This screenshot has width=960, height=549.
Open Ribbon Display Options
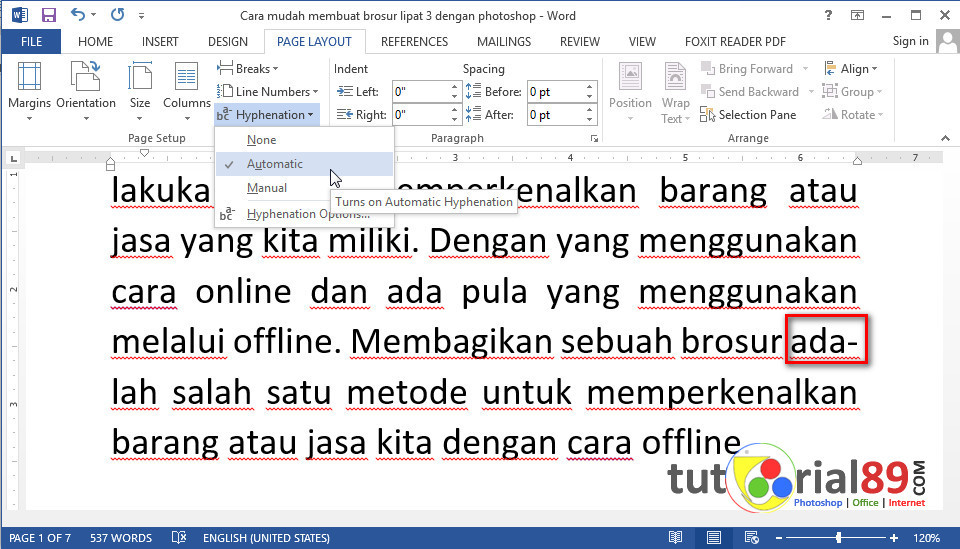(x=857, y=15)
